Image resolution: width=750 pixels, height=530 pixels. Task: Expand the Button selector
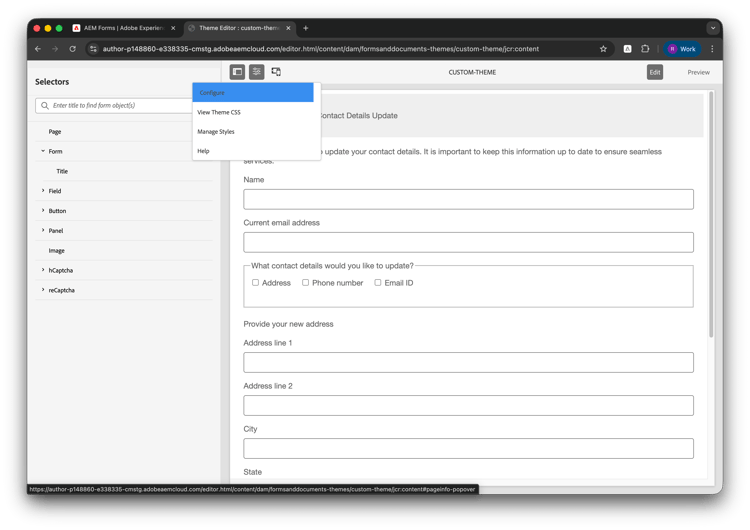[43, 210]
